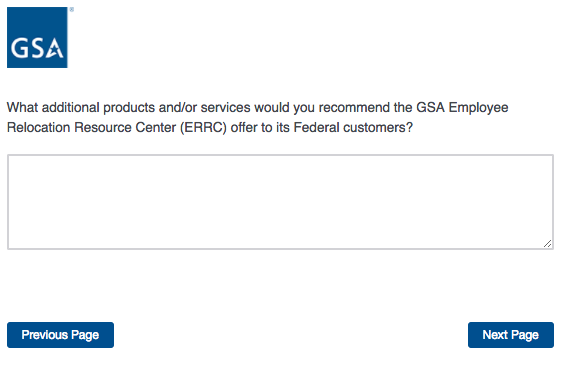Click the words "GSA Employee" in the question
This screenshot has width=564, height=374.
coord(462,108)
